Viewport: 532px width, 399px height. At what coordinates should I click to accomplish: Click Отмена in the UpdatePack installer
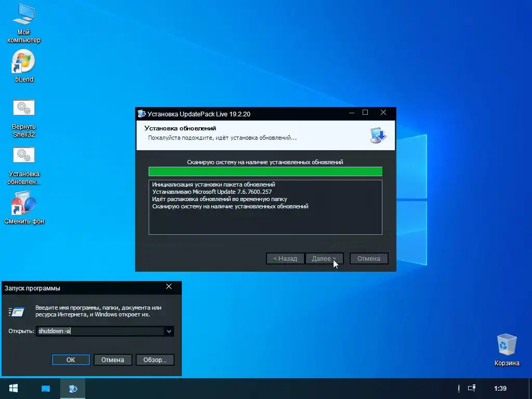pos(369,259)
